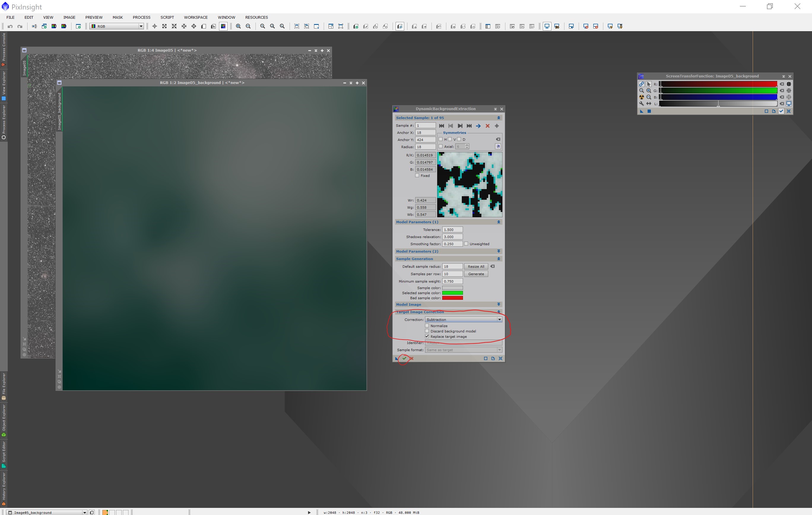The width and height of the screenshot is (812, 515).
Task: Reset default sample radius with arrow icon
Action: [493, 267]
